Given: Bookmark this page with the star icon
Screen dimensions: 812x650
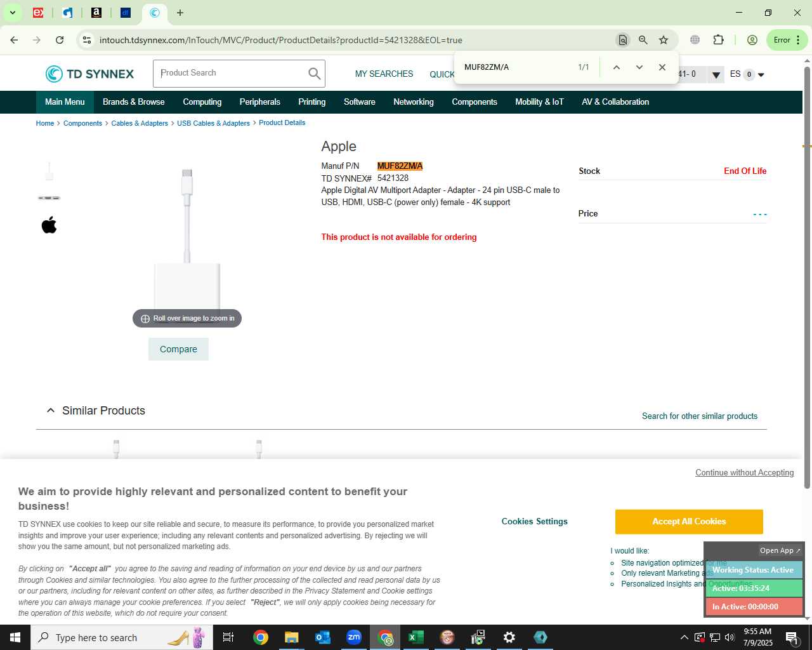Looking at the screenshot, I should (x=664, y=40).
